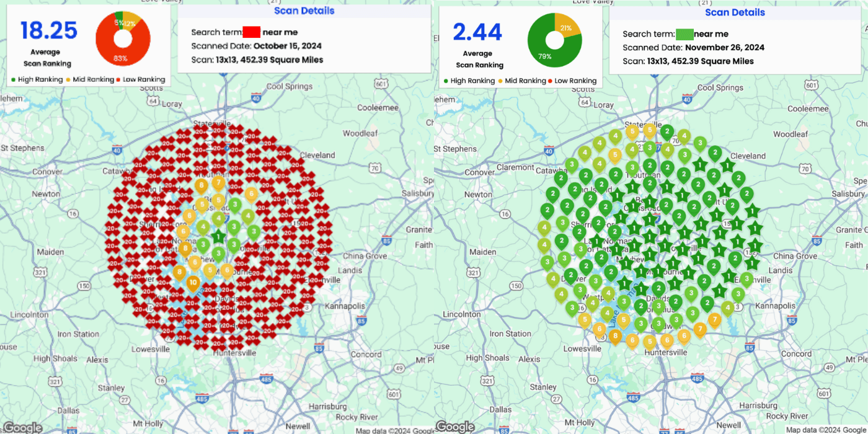Image resolution: width=868 pixels, height=434 pixels.
Task: Click the 18.25 average scan ranking value
Action: [49, 30]
